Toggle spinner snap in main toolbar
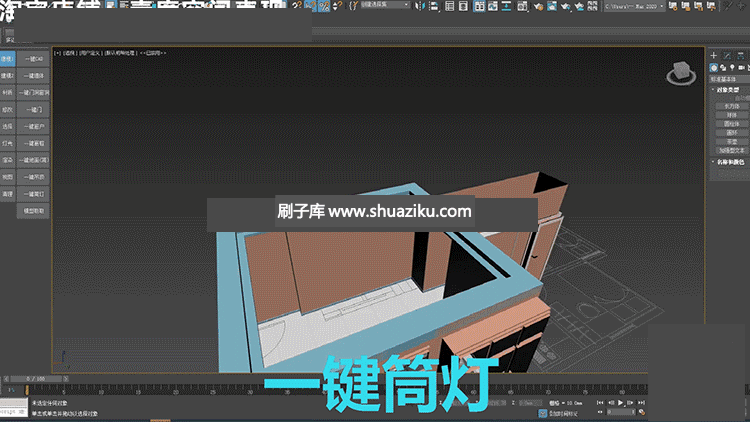Viewport: 750px width, 422px height. pyautogui.click(x=338, y=6)
